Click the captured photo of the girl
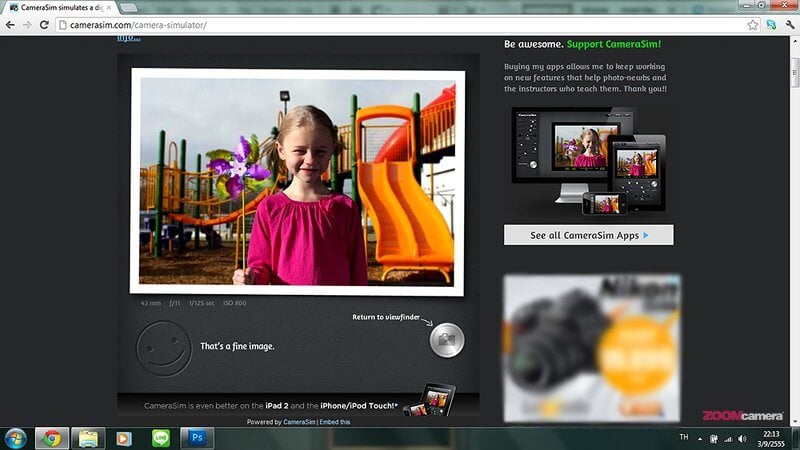Screen dimensions: 800x450 click(x=297, y=182)
